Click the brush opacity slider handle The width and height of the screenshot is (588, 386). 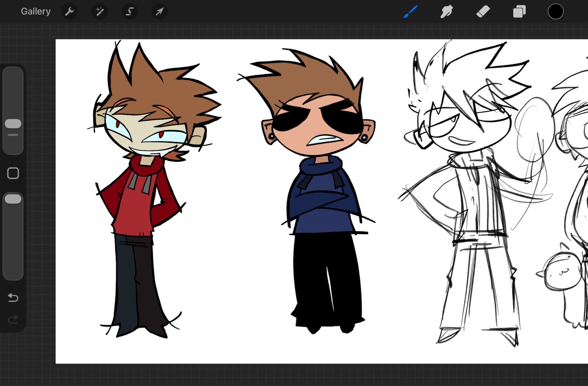click(13, 199)
